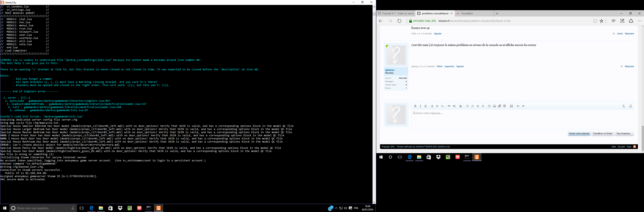Click the redo arrow in the editor
The image size is (644, 212).
[523, 106]
